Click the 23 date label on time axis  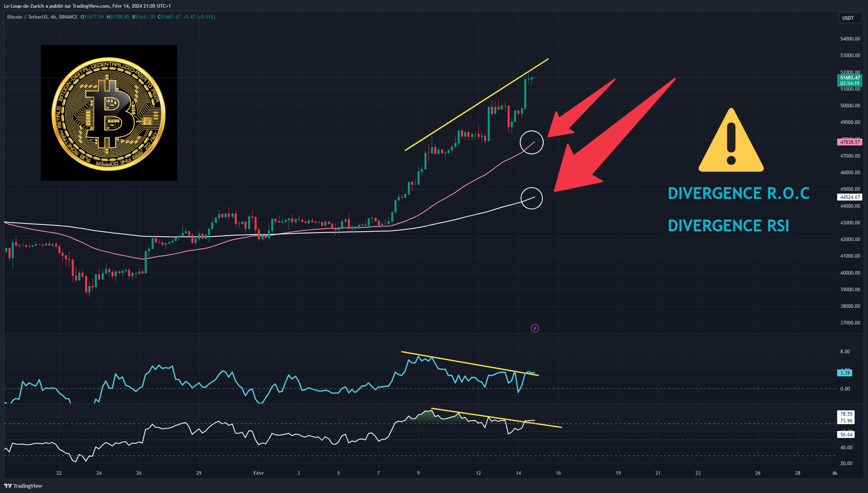(x=698, y=473)
